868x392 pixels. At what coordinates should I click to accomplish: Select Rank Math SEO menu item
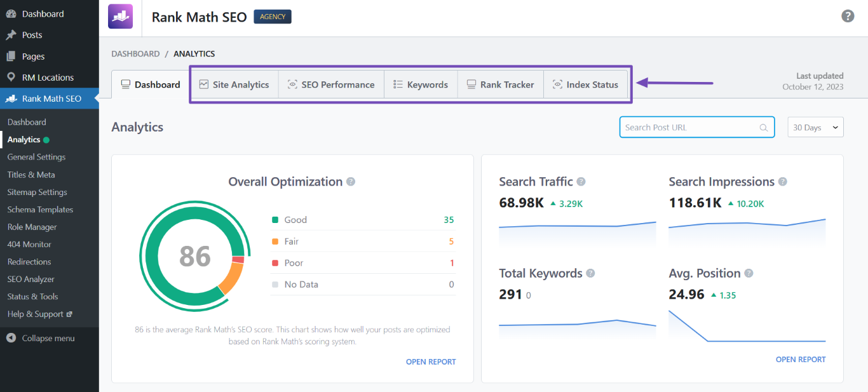[50, 98]
